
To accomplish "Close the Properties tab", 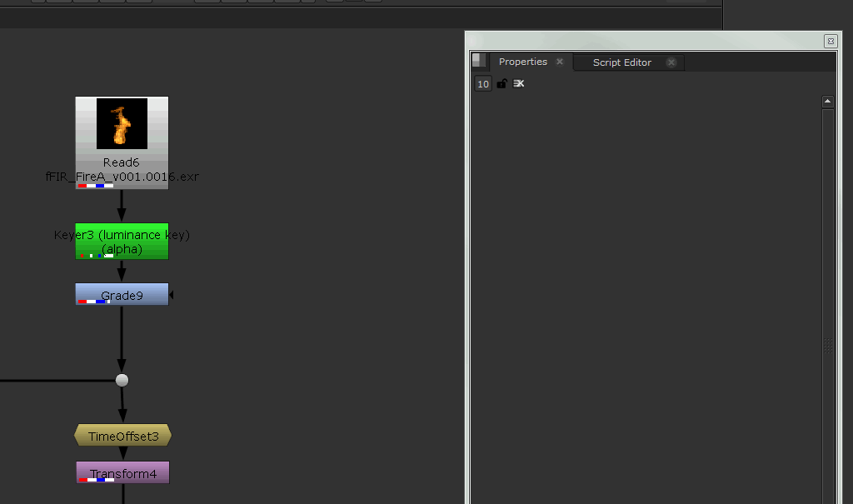I will tap(560, 62).
